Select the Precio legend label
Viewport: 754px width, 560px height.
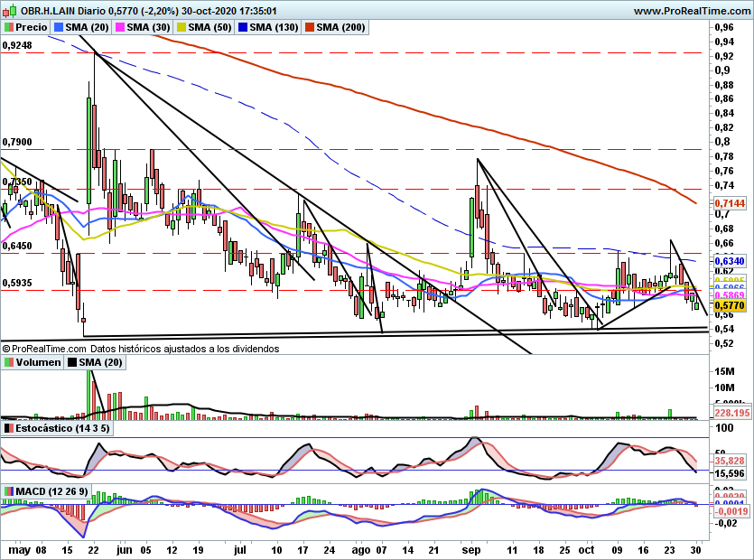[32, 27]
